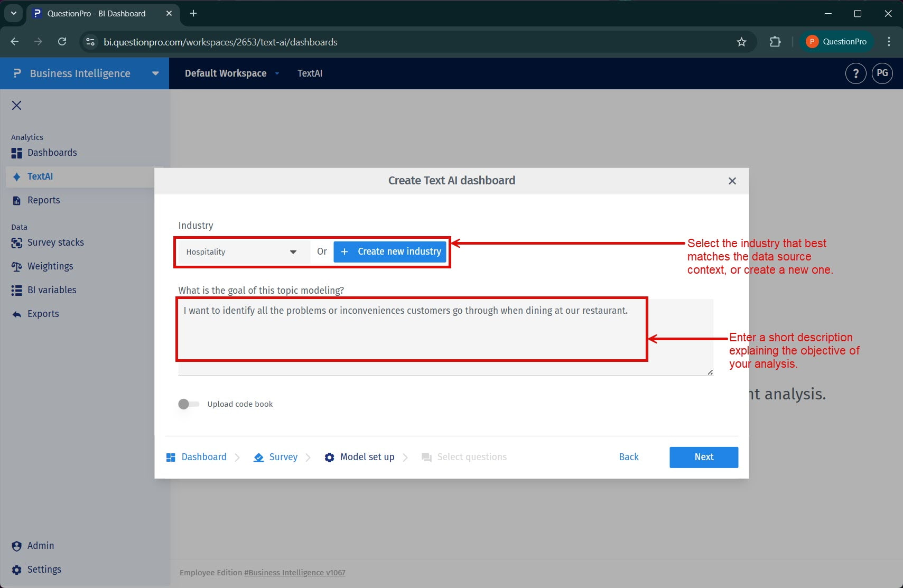The height and width of the screenshot is (588, 903).
Task: Click the help question-mark icon
Action: (x=855, y=73)
